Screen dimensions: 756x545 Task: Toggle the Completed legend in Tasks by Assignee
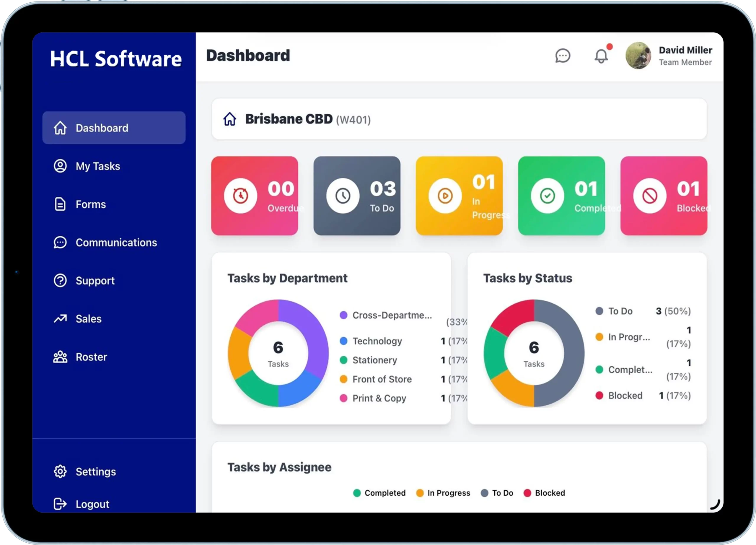[379, 493]
